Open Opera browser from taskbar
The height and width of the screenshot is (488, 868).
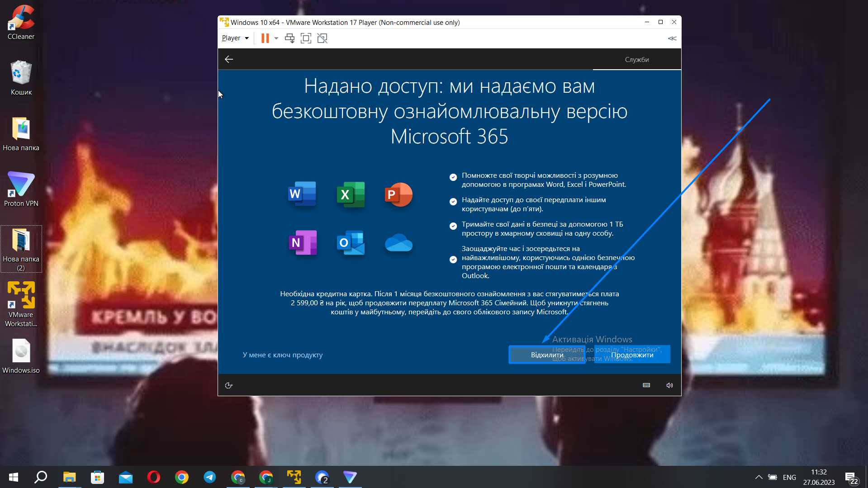[153, 477]
